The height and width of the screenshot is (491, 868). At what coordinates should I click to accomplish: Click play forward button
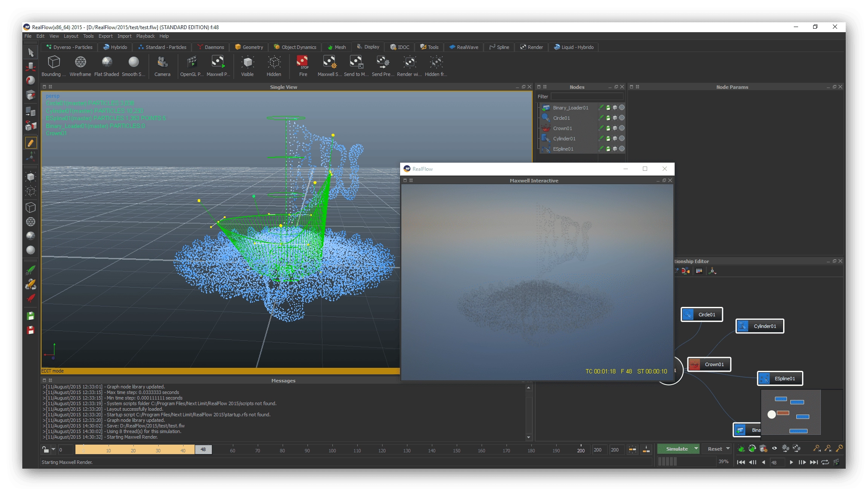[x=791, y=462]
